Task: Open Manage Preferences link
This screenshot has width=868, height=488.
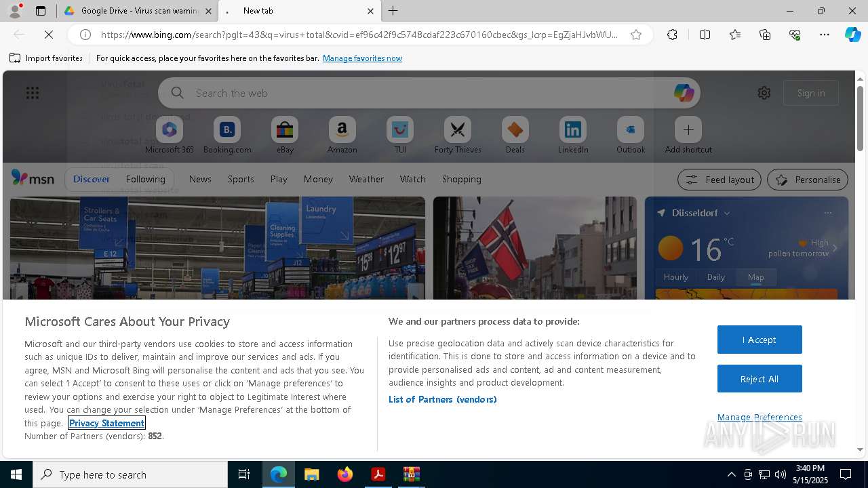Action: point(759,417)
